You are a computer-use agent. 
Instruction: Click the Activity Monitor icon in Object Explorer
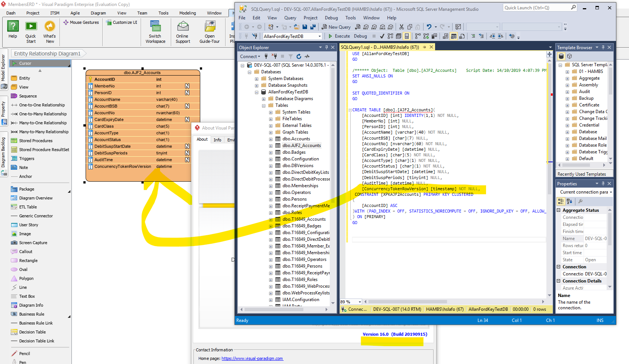307,57
